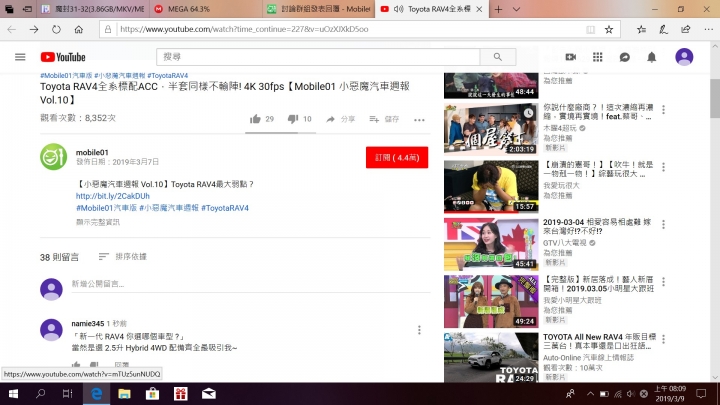This screenshot has width=720, height=405.
Task: Open the sort comments dropdown
Action: click(123, 257)
